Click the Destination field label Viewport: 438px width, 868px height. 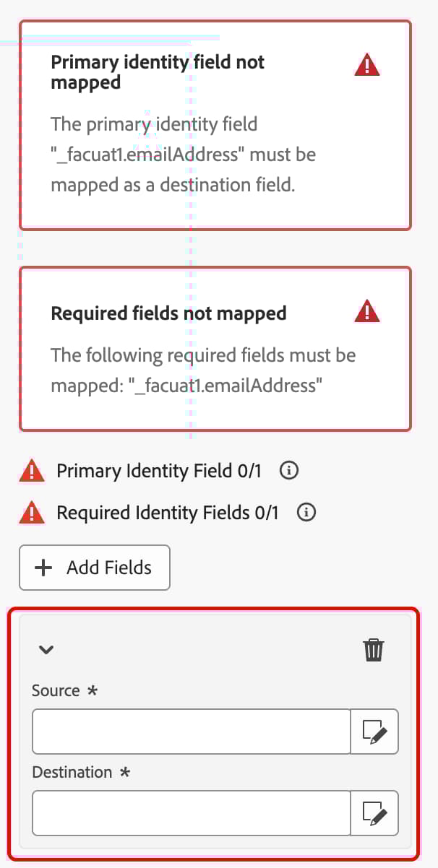[x=72, y=772]
